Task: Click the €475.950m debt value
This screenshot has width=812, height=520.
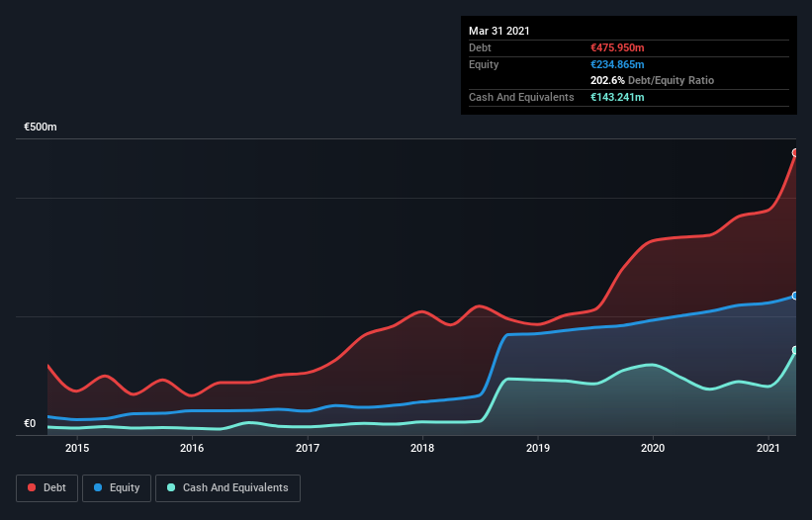Action: click(x=617, y=47)
